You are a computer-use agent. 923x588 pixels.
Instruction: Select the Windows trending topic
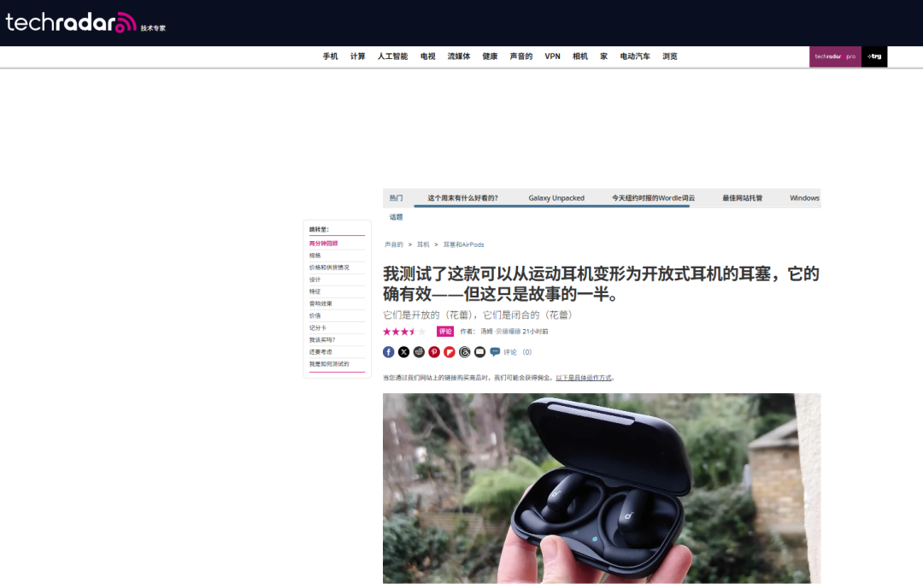(803, 197)
